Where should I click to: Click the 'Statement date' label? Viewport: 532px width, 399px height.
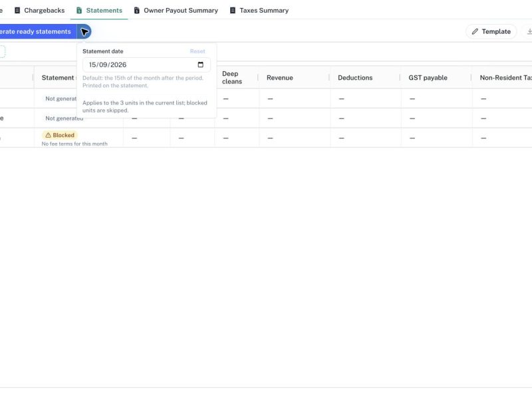[103, 51]
